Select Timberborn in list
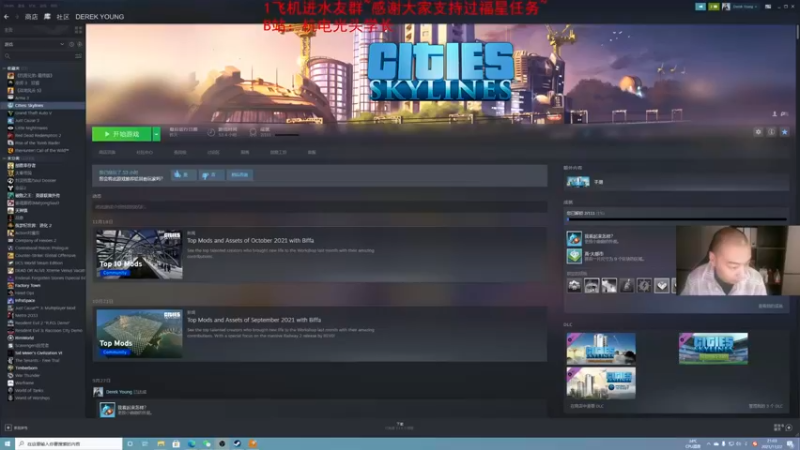 [x=26, y=368]
